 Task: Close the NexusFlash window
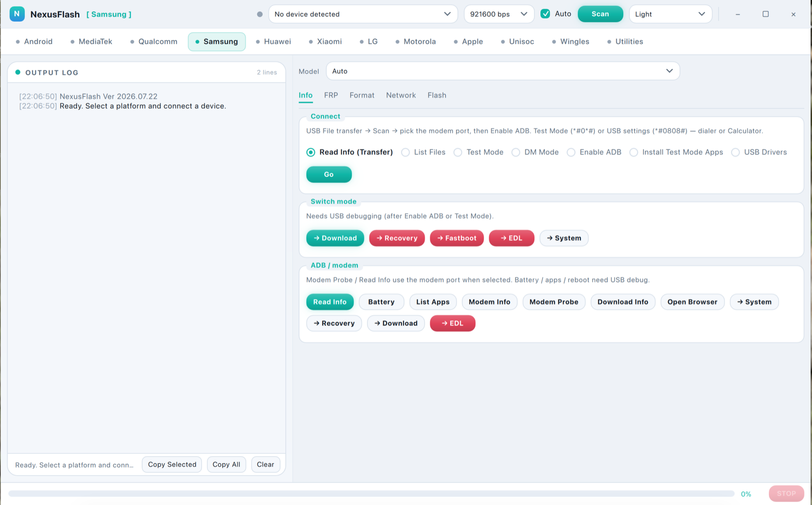pyautogui.click(x=793, y=14)
